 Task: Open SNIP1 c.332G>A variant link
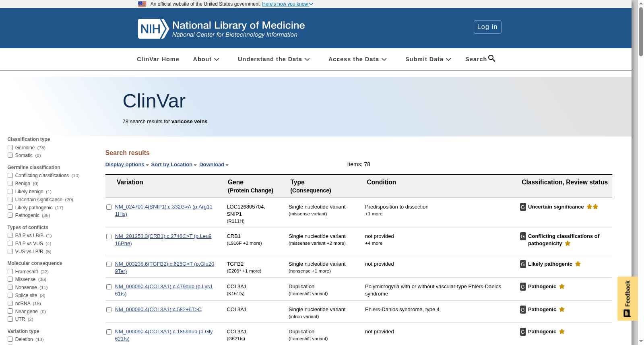pos(163,211)
